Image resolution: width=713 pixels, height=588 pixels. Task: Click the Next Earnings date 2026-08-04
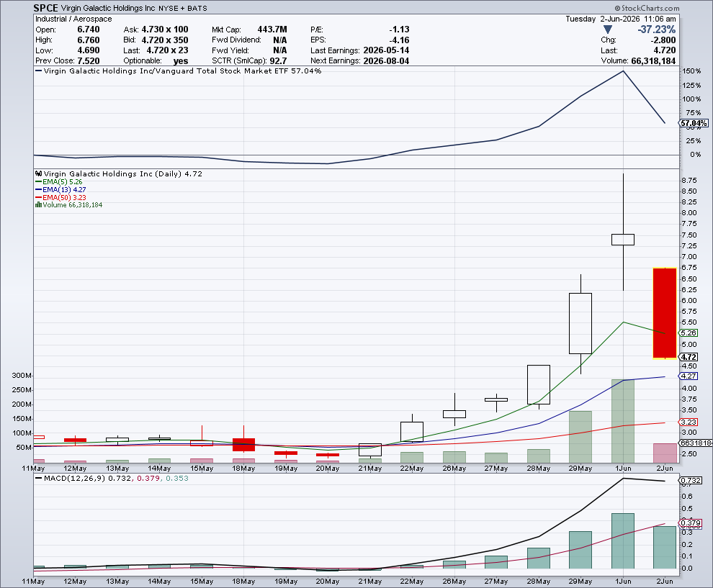pos(386,61)
